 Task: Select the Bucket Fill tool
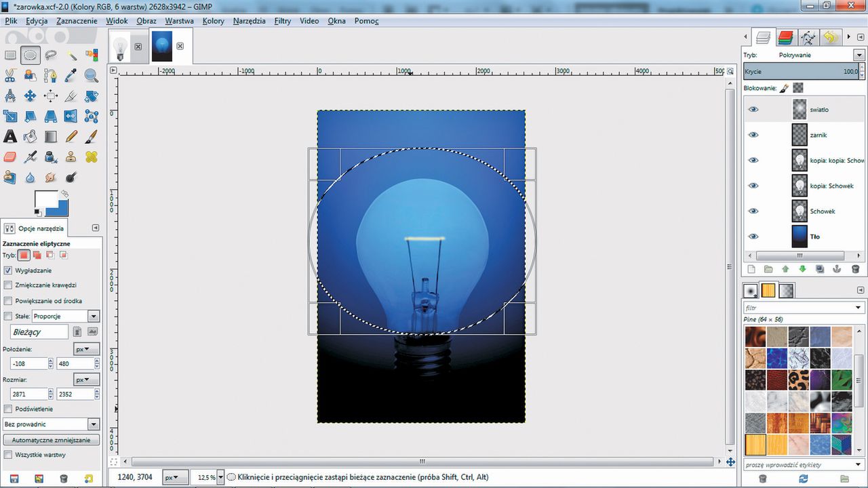pos(30,137)
